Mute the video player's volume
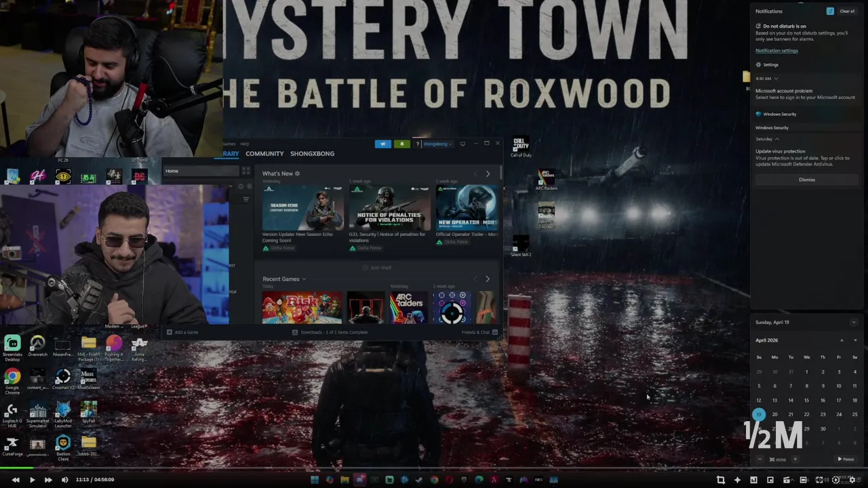 65,480
